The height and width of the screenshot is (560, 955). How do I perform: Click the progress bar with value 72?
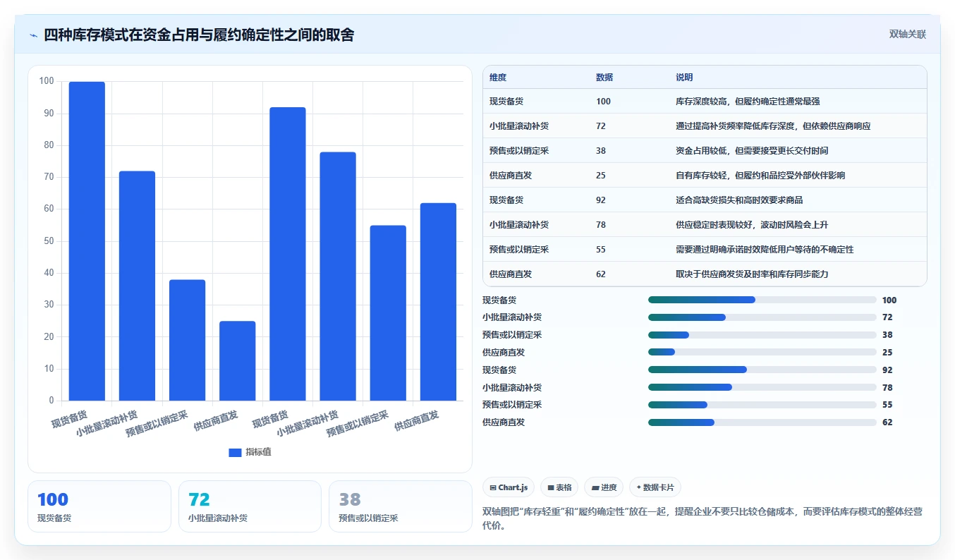click(x=762, y=317)
